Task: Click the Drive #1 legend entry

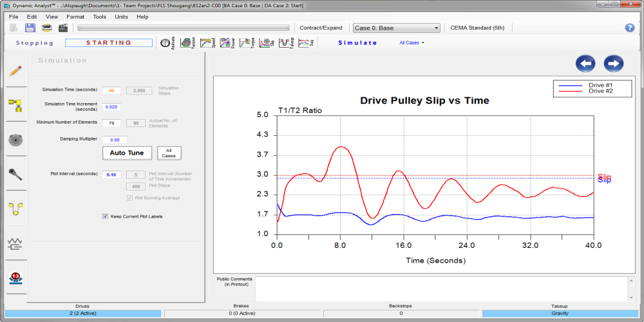Action: tap(587, 85)
